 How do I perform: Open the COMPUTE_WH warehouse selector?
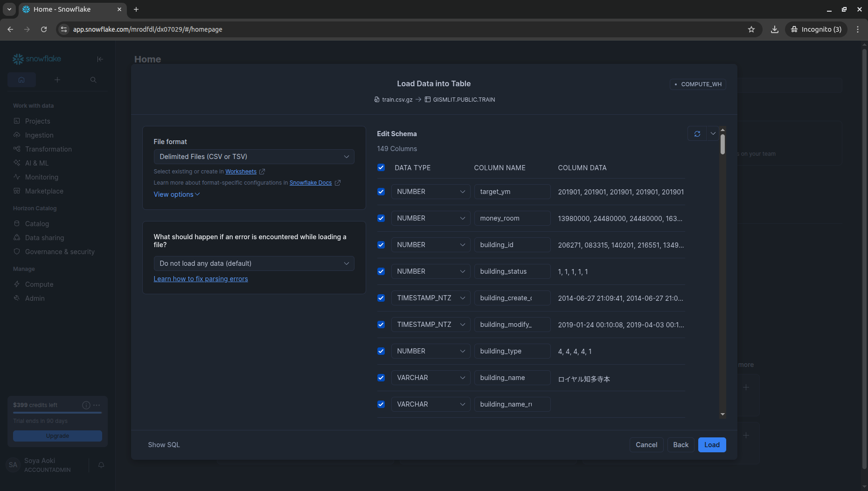698,84
